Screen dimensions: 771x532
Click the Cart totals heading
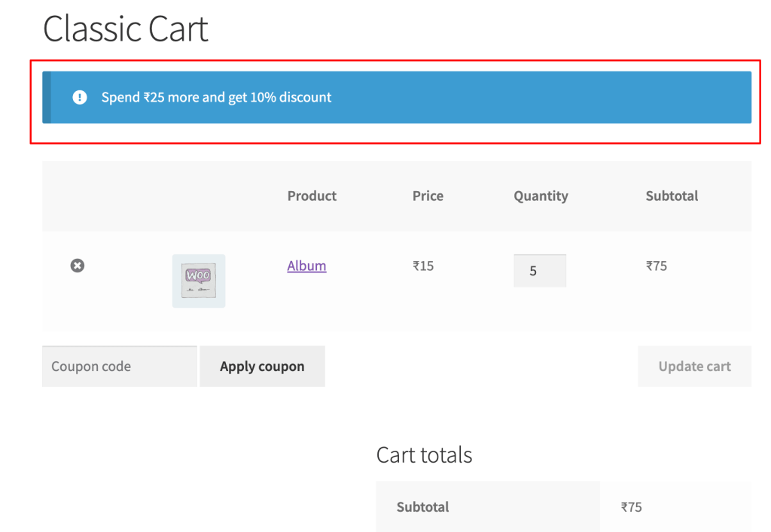coord(424,454)
